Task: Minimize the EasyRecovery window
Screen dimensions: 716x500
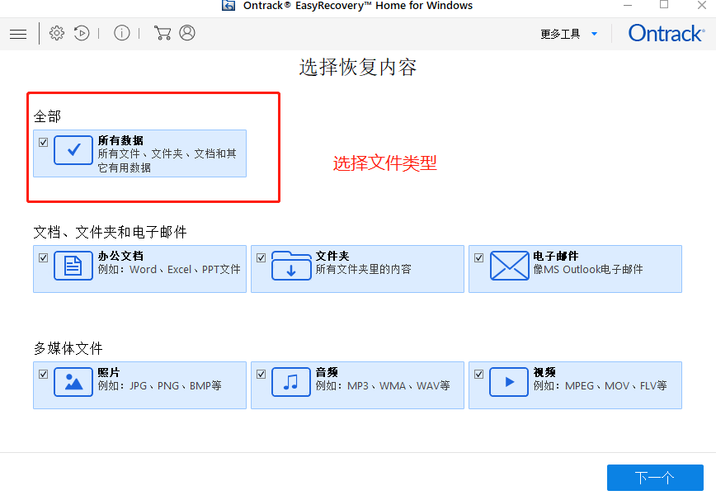Action: point(628,5)
